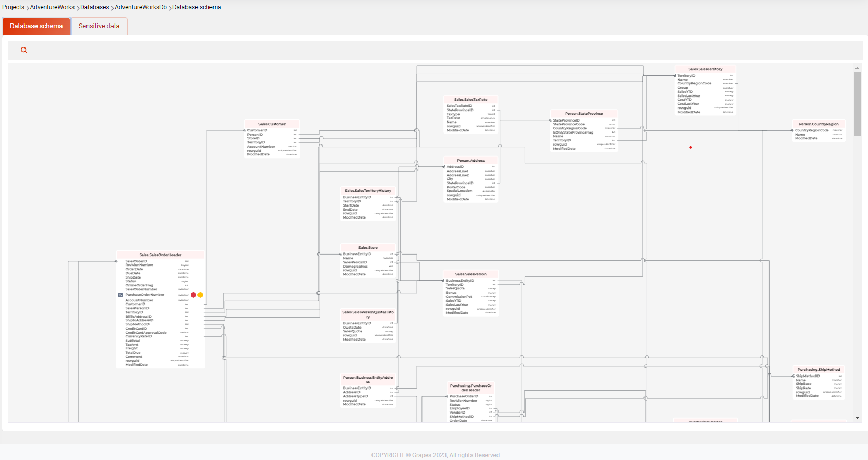Click PurchaseOrderNumber column in SalesOrderHeader
Image resolution: width=868 pixels, height=460 pixels.
[x=145, y=295]
